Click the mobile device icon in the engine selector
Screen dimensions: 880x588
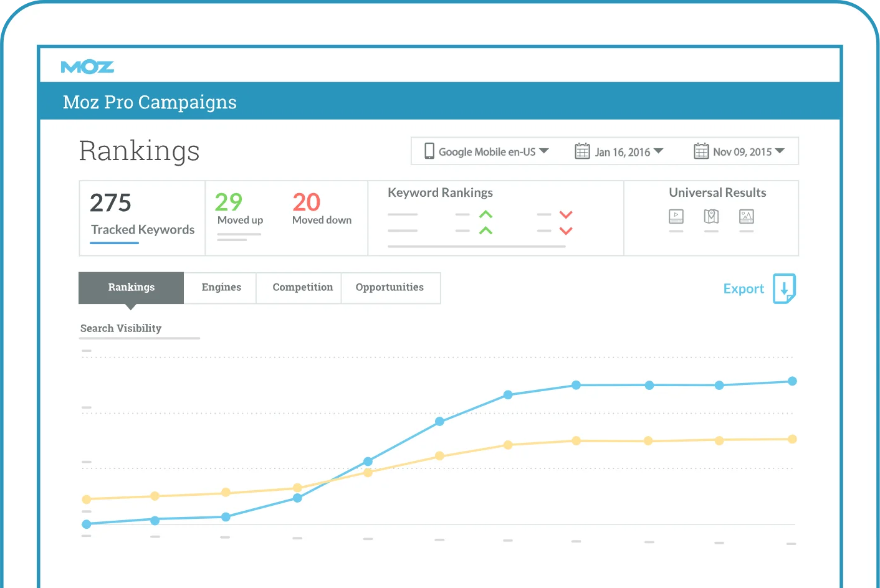[429, 151]
